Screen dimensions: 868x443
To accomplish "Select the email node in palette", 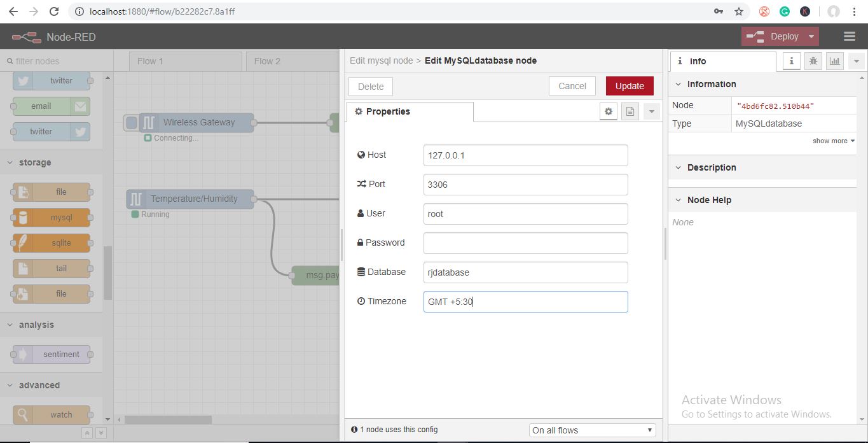I will (x=52, y=106).
